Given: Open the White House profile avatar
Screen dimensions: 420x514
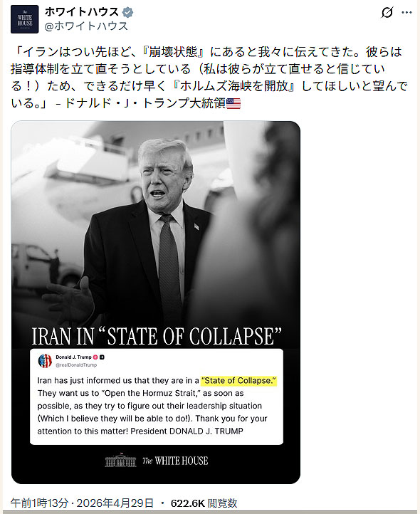Looking at the screenshot, I should (25, 19).
